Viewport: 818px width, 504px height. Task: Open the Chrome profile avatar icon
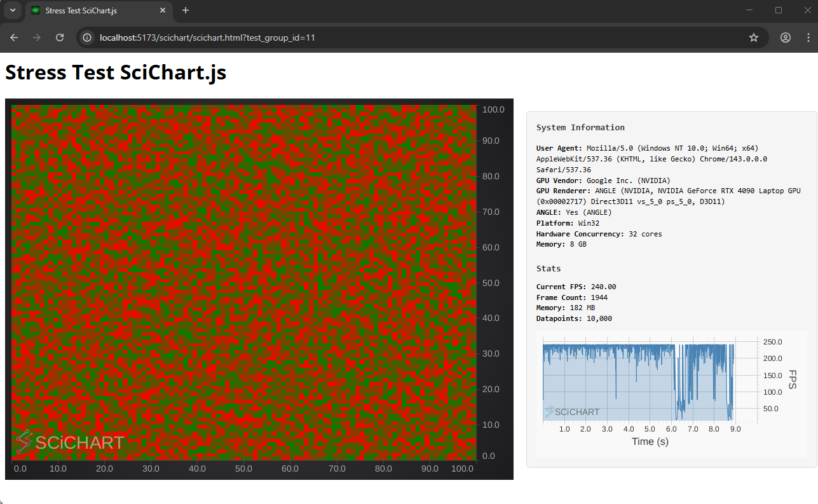pyautogui.click(x=786, y=37)
